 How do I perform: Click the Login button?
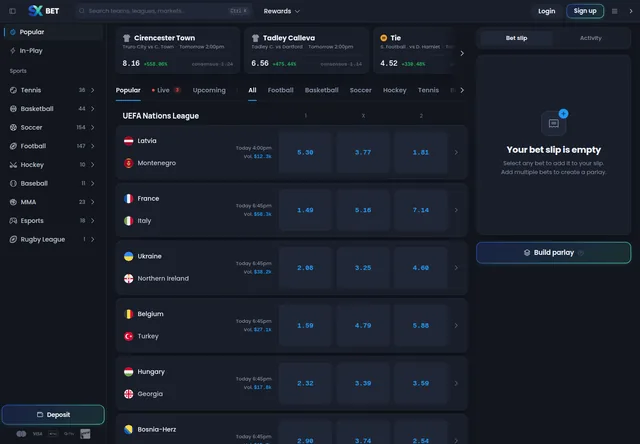(x=547, y=11)
